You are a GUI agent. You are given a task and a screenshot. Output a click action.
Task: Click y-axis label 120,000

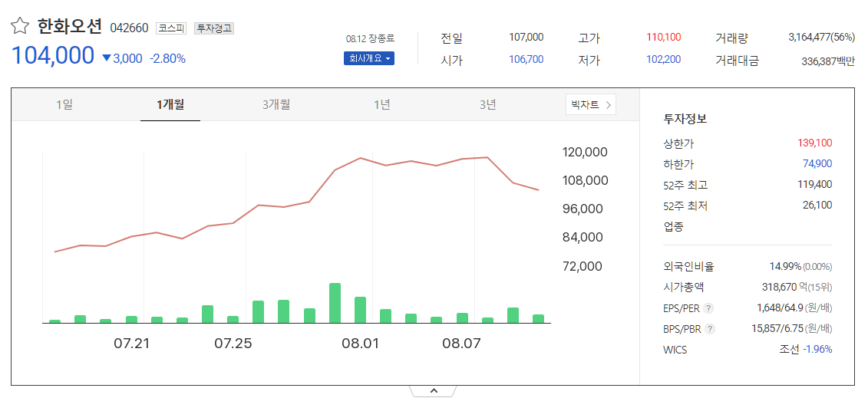585,152
